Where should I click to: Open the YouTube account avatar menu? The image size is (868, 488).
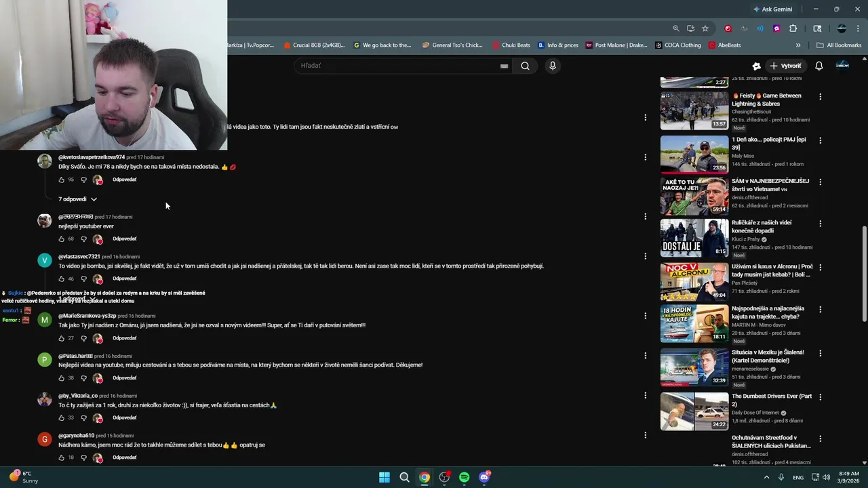coord(842,66)
